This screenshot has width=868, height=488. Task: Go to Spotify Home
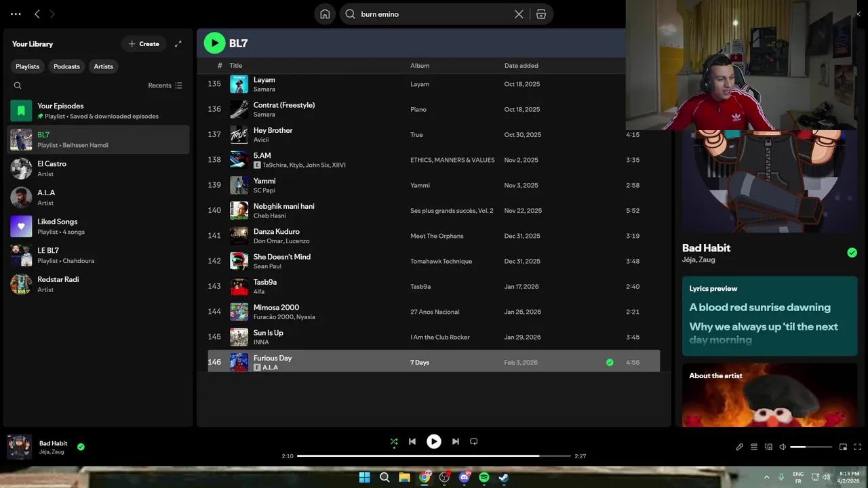click(325, 14)
